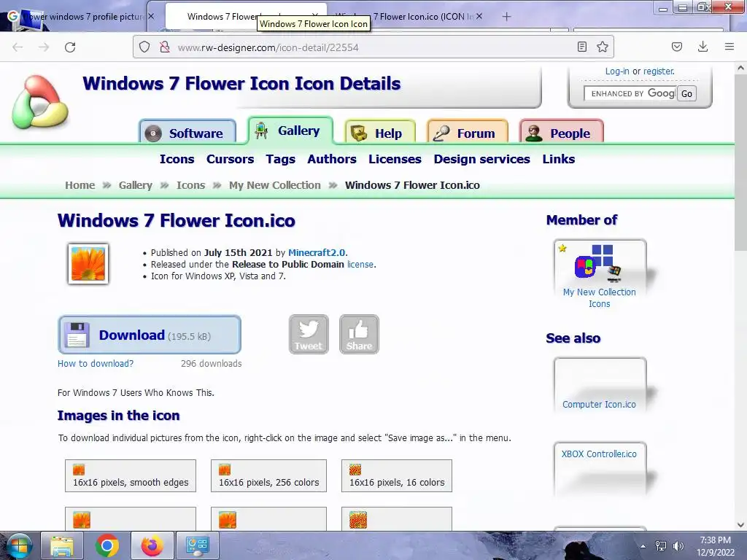Go to the Icons submenu
The width and height of the screenshot is (747, 560).
click(177, 159)
